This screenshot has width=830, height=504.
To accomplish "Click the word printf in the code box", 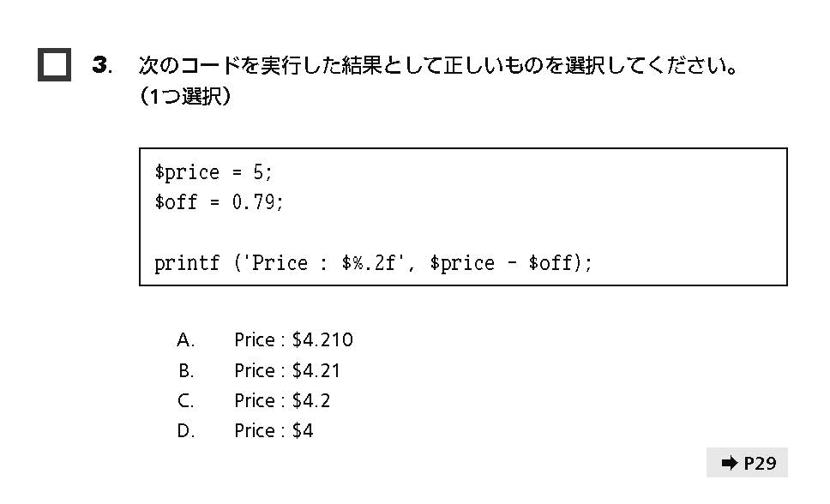I will pos(187,263).
